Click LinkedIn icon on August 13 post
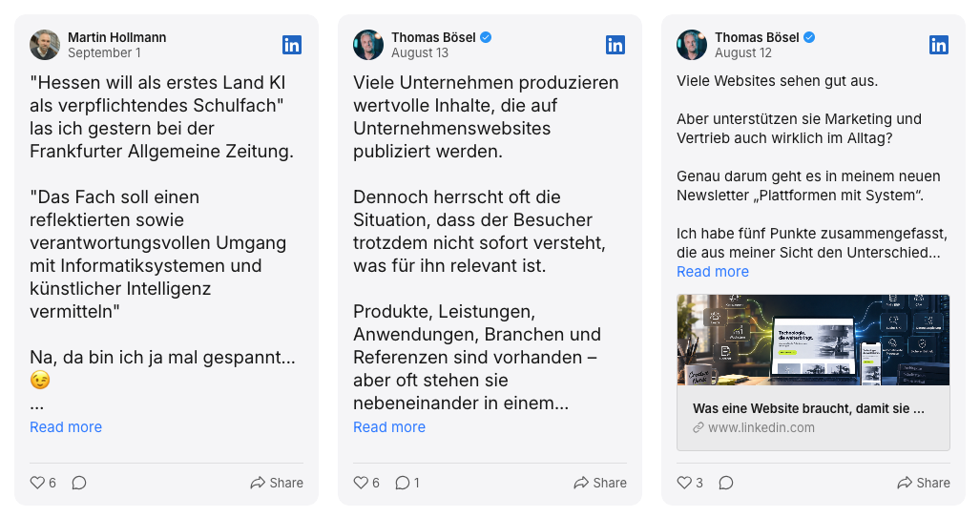Image resolution: width=980 pixels, height=517 pixels. (615, 45)
